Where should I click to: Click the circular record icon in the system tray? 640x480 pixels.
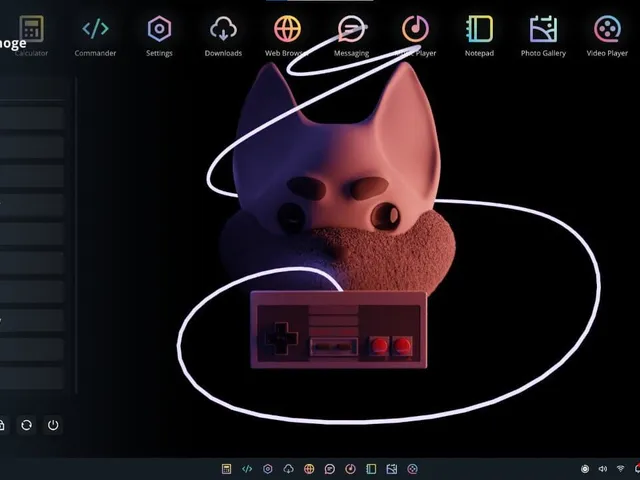click(x=585, y=469)
